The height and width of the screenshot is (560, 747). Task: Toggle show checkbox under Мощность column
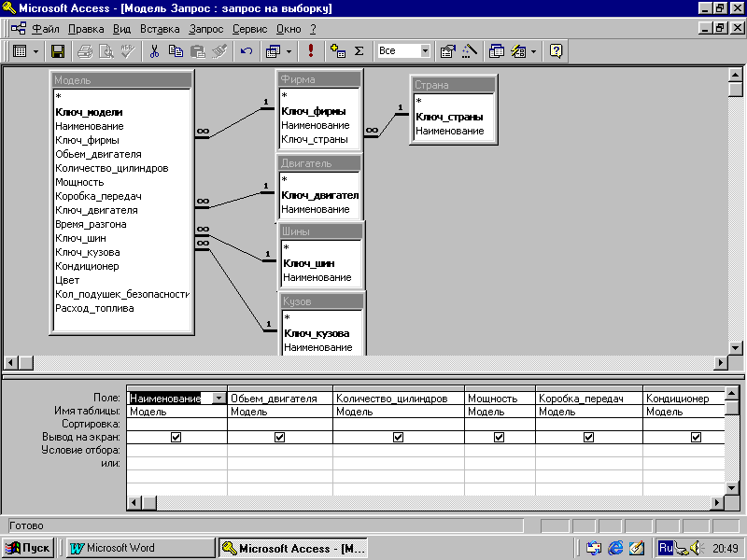point(499,437)
